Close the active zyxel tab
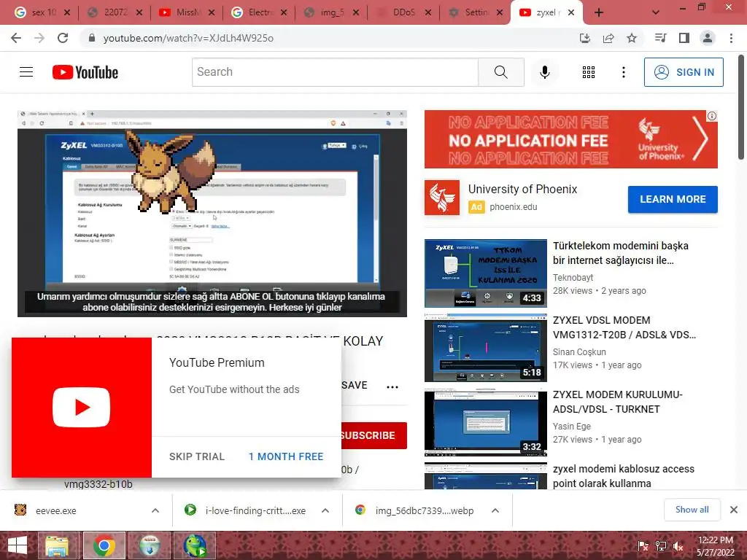747x560 pixels. point(571,13)
